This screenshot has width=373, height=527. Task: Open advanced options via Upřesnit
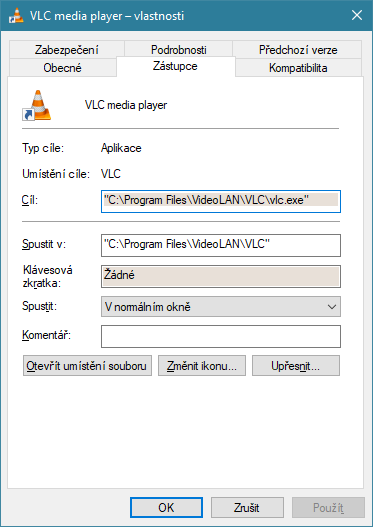tap(296, 365)
